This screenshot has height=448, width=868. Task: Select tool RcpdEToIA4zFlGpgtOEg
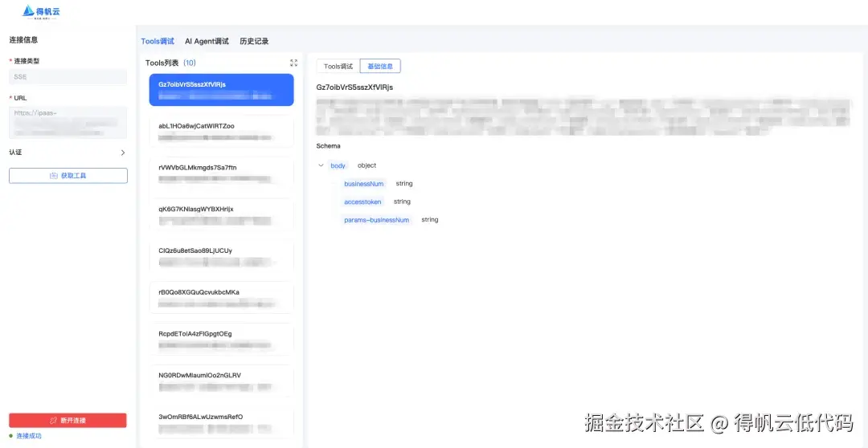pos(222,339)
